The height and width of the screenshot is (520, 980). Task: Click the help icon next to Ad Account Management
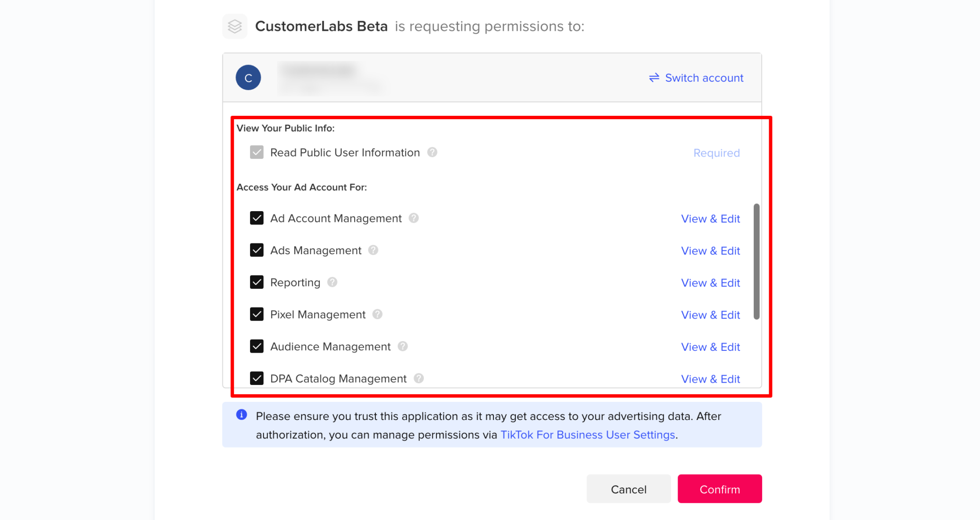416,218
